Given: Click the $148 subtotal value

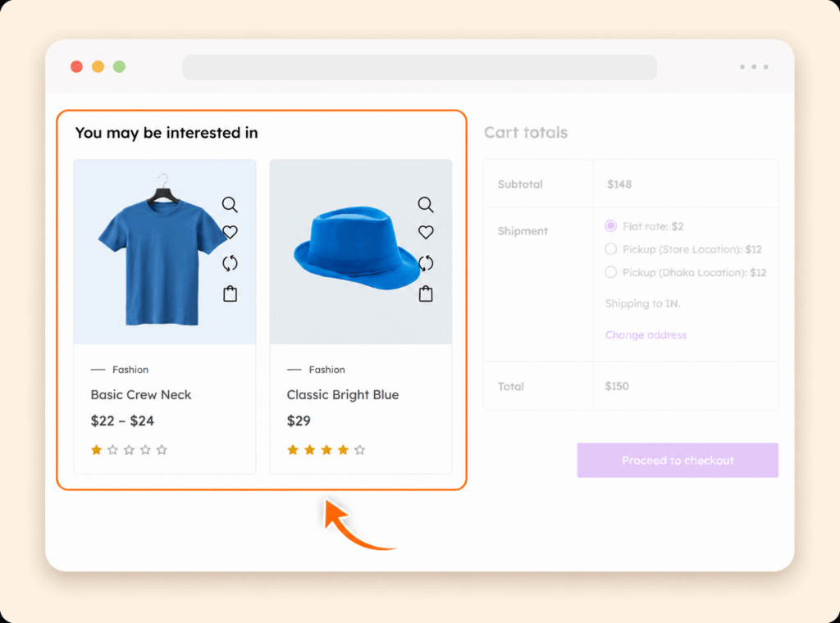Looking at the screenshot, I should pyautogui.click(x=619, y=184).
